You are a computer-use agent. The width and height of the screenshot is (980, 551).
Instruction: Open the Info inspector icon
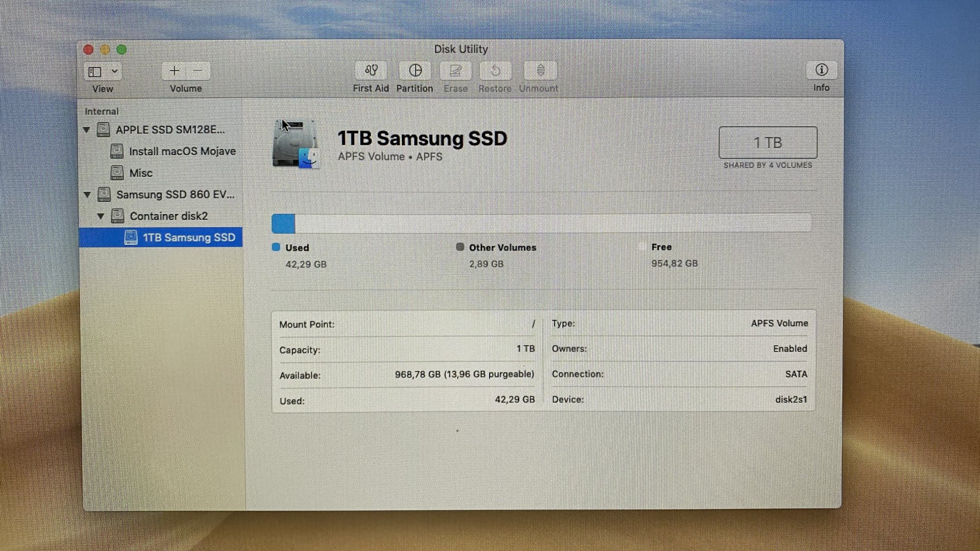(821, 70)
